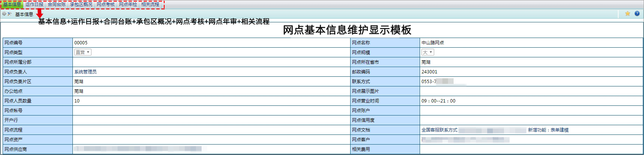Click 网点所在省市 value 芜湖
Screen dimensions: 644x155
(426, 62)
